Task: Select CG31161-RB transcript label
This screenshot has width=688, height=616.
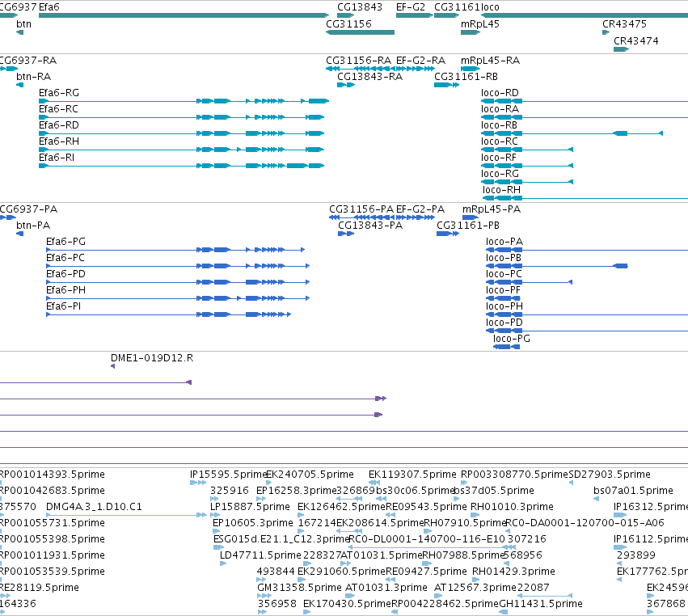Action: 466,77
